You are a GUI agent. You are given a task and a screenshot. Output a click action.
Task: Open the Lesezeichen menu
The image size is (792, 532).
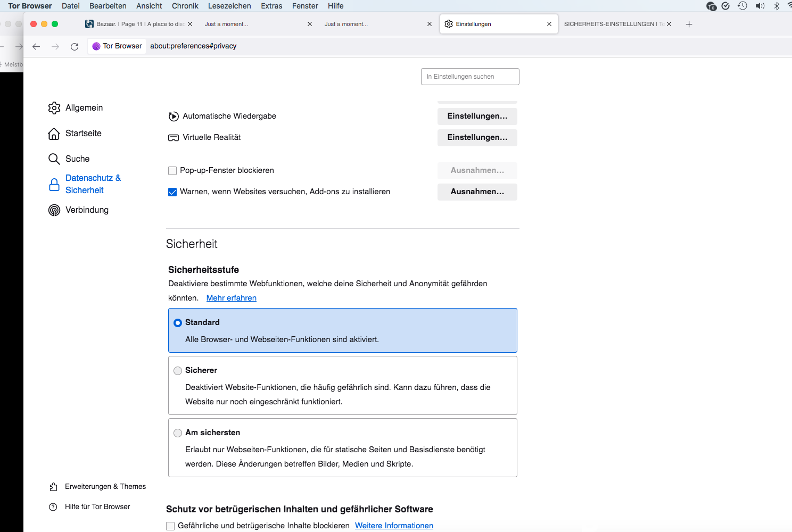[229, 6]
